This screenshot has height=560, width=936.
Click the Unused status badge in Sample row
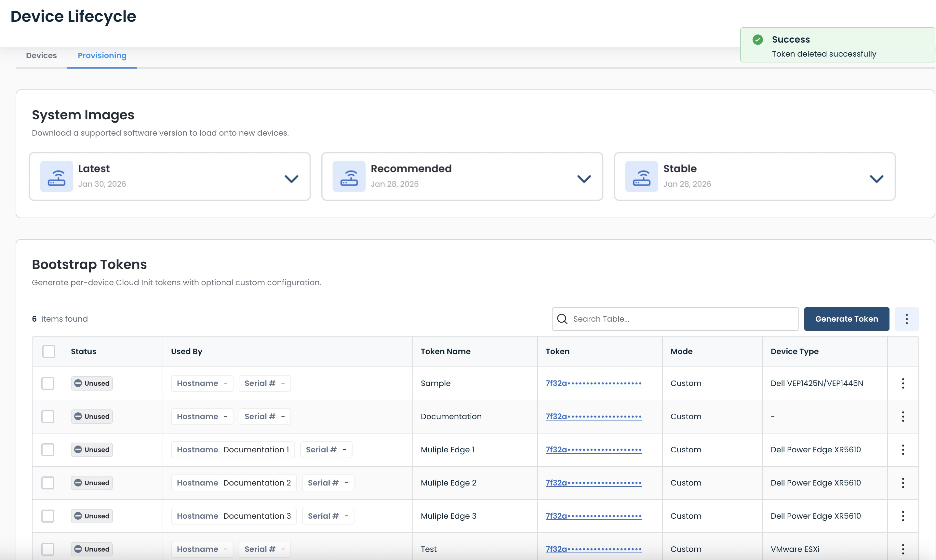[92, 383]
